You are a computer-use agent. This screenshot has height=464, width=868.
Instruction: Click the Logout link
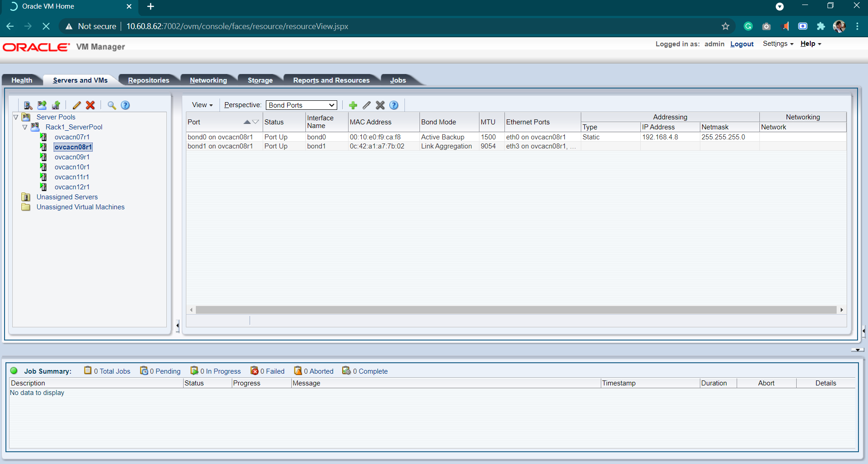point(742,44)
